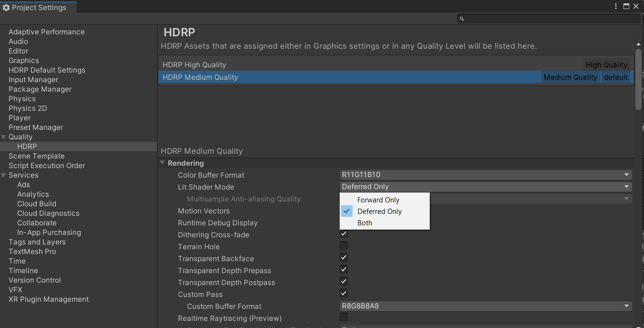Open the Custom Buffer Format dropdown
Viewport: 644px width, 328px height.
click(486, 306)
